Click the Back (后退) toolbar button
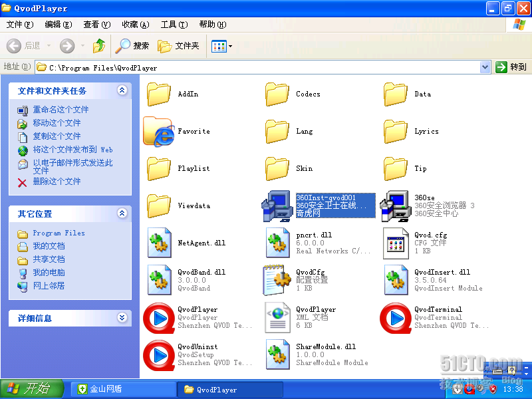Screen dimensions: 532x399 click(24, 46)
